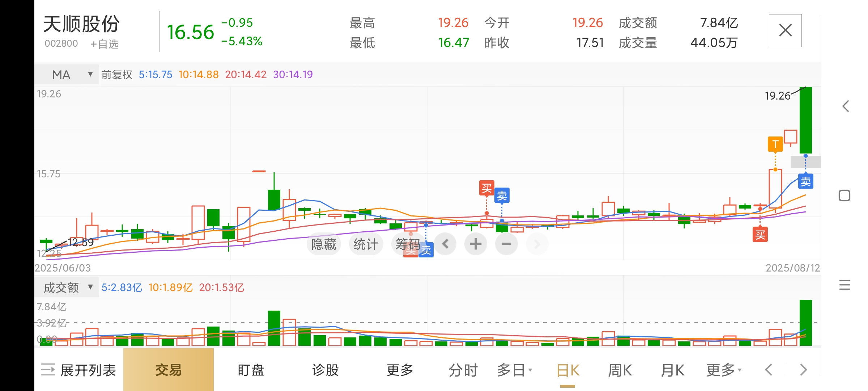This screenshot has height=391, width=868.
Task: Click the latest green volume bar
Action: 805,323
